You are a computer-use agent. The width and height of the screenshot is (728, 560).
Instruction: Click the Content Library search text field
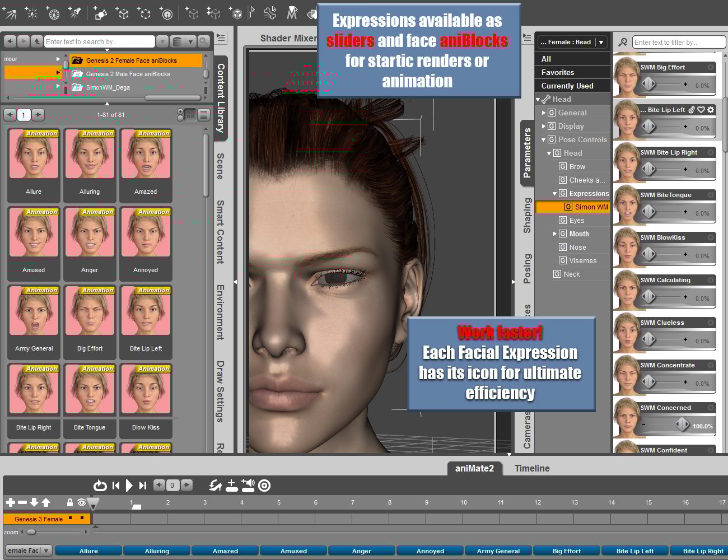100,41
